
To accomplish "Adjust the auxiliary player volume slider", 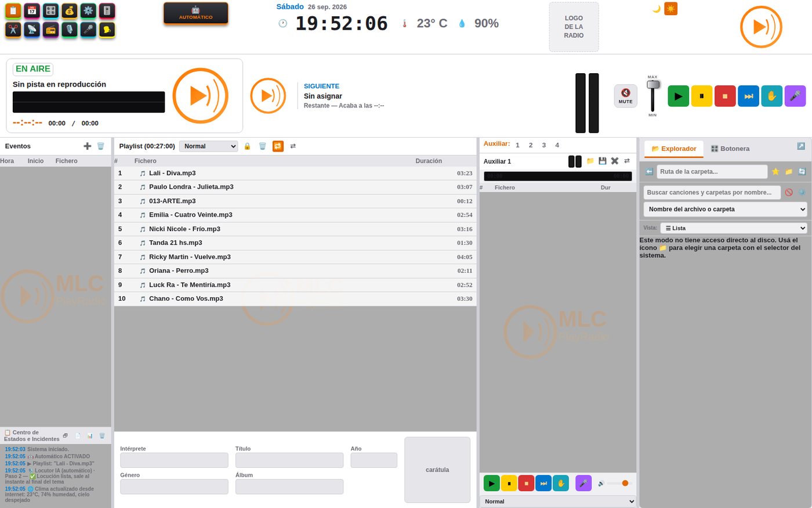I will coord(618,483).
